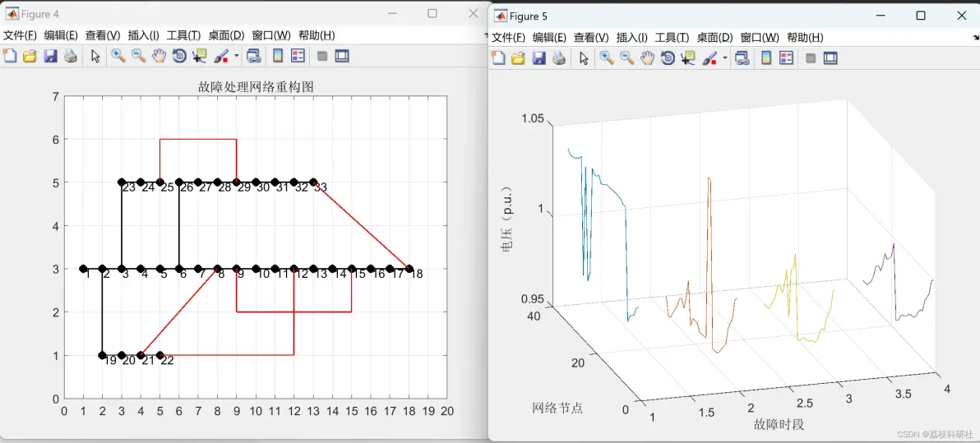
Task: Click New Figure icon in Figure 4
Action: click(x=9, y=56)
